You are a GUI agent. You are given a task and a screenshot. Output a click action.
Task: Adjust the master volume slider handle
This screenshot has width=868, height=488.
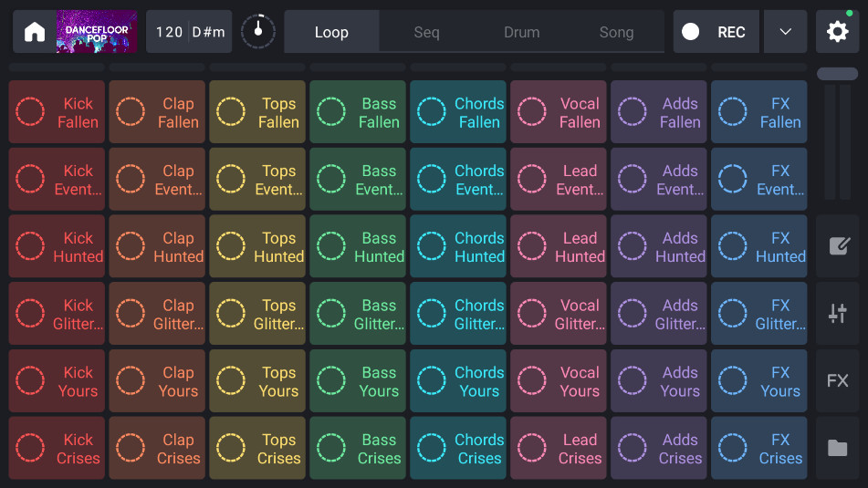tap(837, 74)
